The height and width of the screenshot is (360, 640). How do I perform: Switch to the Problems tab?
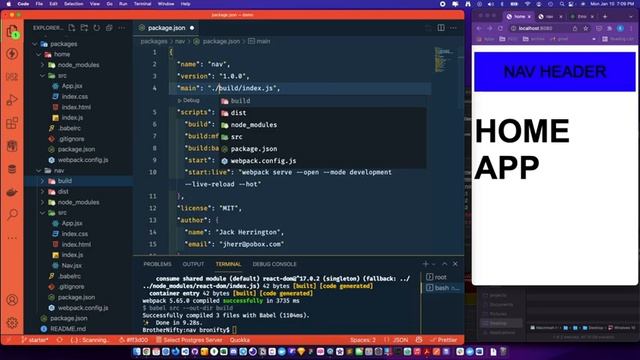[x=158, y=264]
